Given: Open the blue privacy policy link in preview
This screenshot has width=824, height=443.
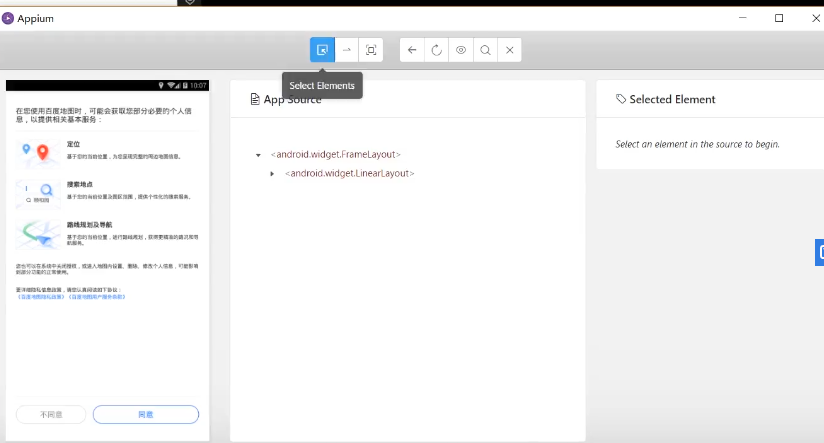Looking at the screenshot, I should click(41, 297).
